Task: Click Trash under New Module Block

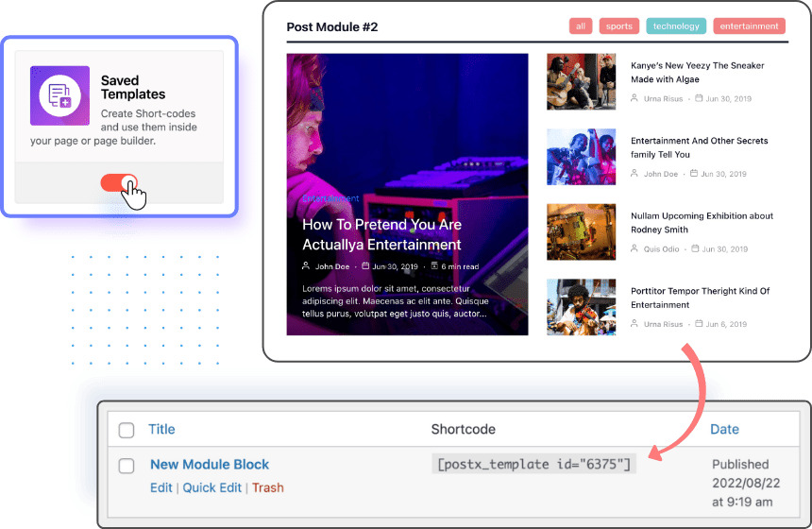Action: (x=268, y=487)
